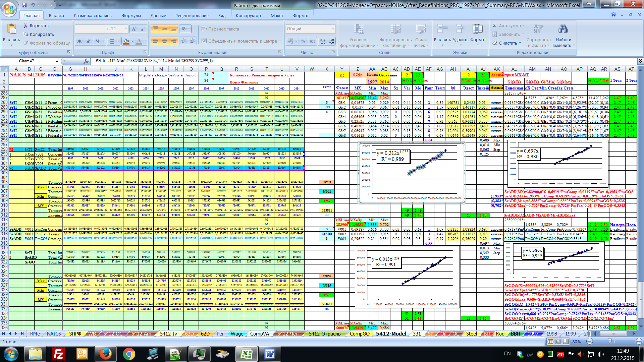
Task: Click the Clear (Очистить) eraser icon
Action: pyautogui.click(x=495, y=43)
